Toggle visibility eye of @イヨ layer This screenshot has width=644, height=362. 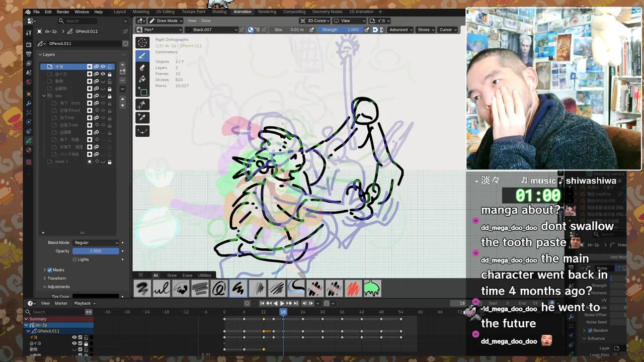[x=103, y=74]
